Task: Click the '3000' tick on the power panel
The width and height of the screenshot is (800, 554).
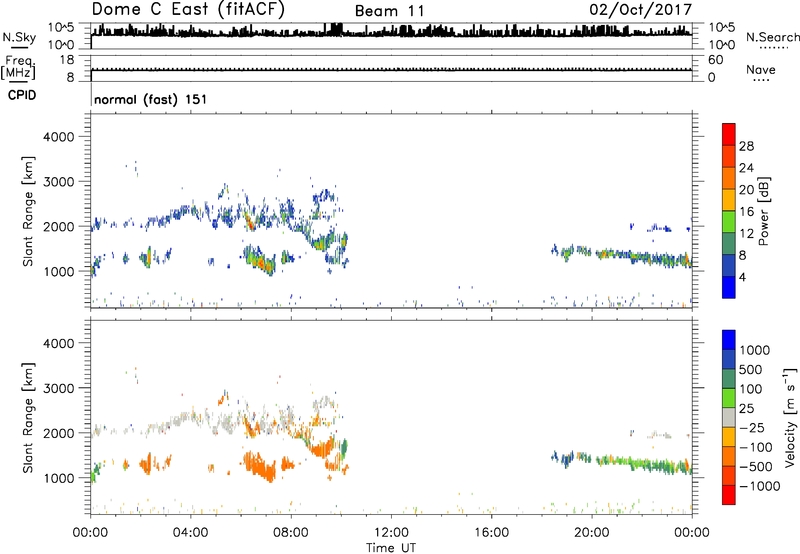Action: tap(58, 182)
